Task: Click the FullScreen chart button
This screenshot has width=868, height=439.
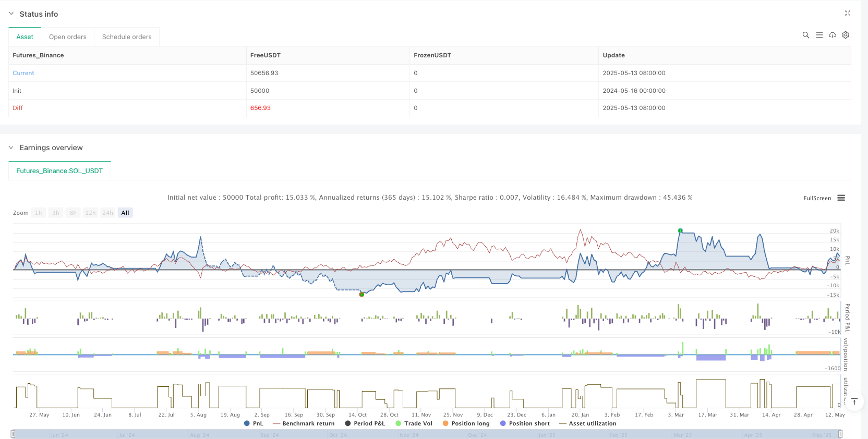Action: point(817,198)
